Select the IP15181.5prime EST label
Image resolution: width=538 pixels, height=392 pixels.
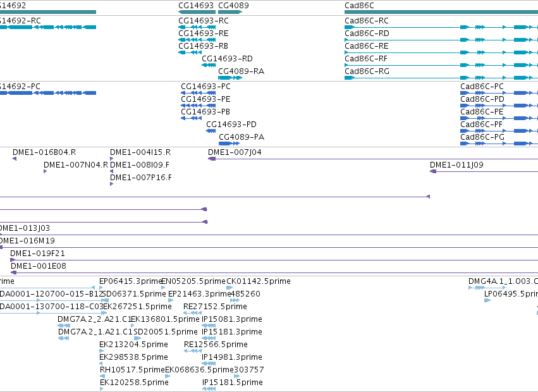[233, 383]
